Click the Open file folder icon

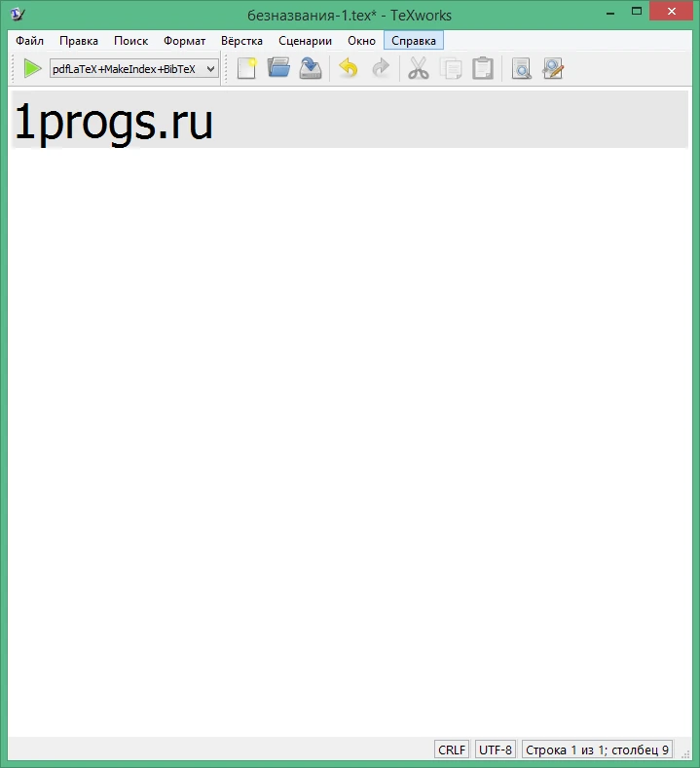tap(278, 68)
